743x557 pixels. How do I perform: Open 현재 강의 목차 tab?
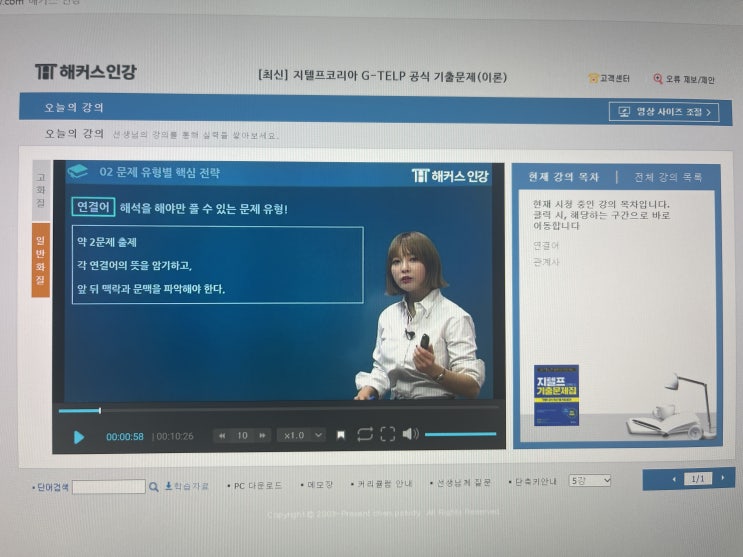[x=564, y=177]
